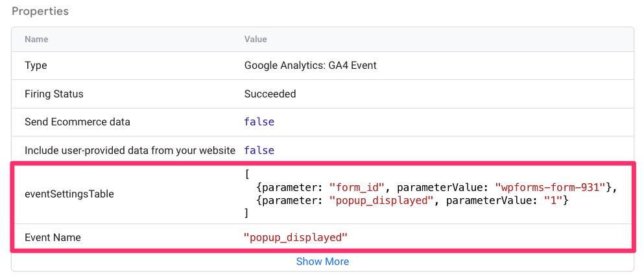The width and height of the screenshot is (644, 280).
Task: Click the "form_id" parameter string
Action: [x=353, y=187]
